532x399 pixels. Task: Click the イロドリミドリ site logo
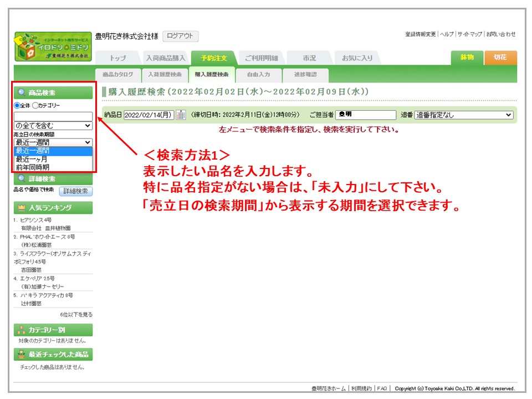53,46
